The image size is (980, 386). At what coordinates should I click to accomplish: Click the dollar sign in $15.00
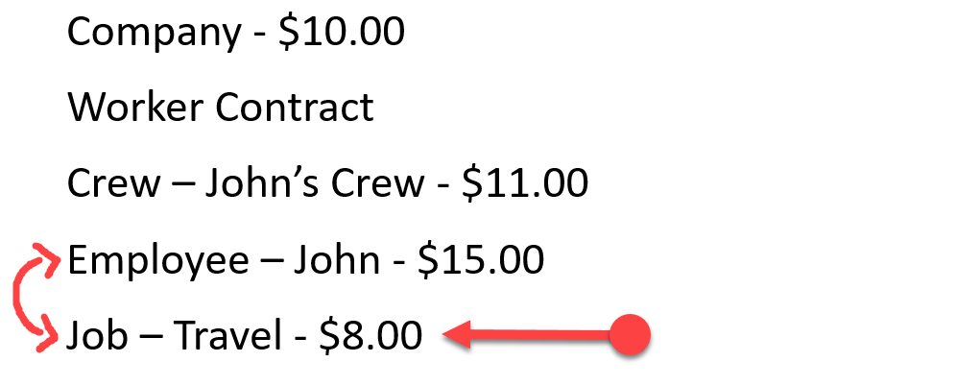[x=428, y=259]
